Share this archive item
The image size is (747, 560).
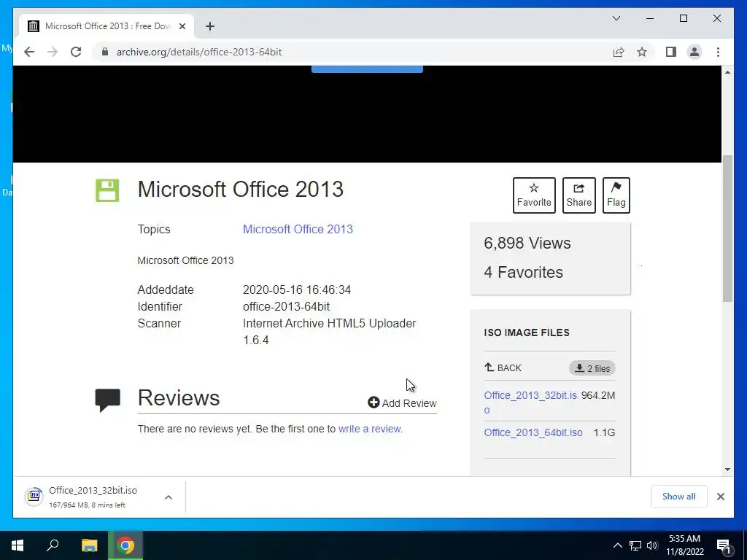[x=578, y=195]
